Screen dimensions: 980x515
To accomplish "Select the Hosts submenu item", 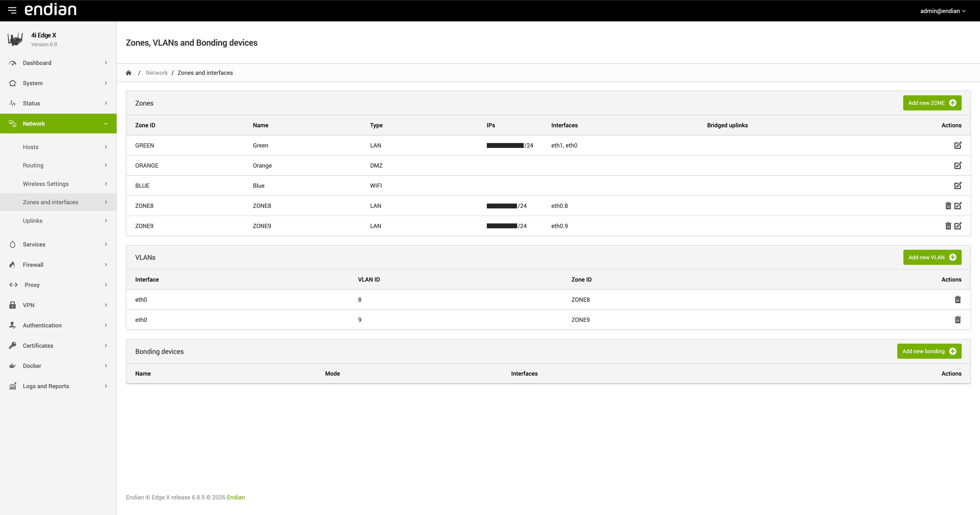I will tap(58, 147).
